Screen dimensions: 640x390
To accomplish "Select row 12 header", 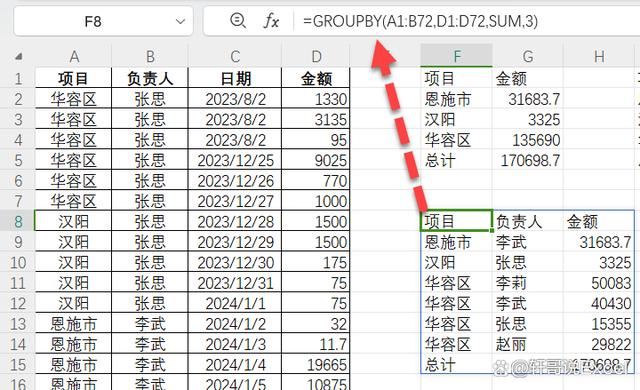I will tap(18, 303).
